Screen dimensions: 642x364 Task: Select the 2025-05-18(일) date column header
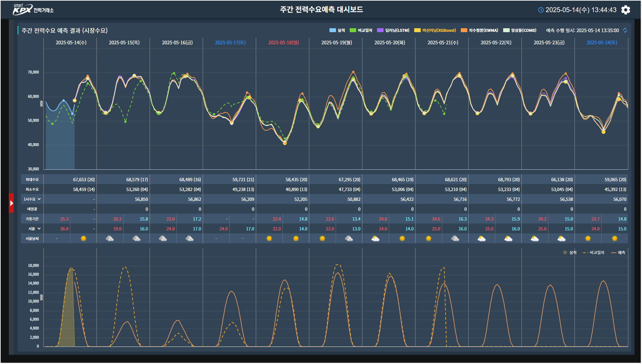(x=283, y=43)
